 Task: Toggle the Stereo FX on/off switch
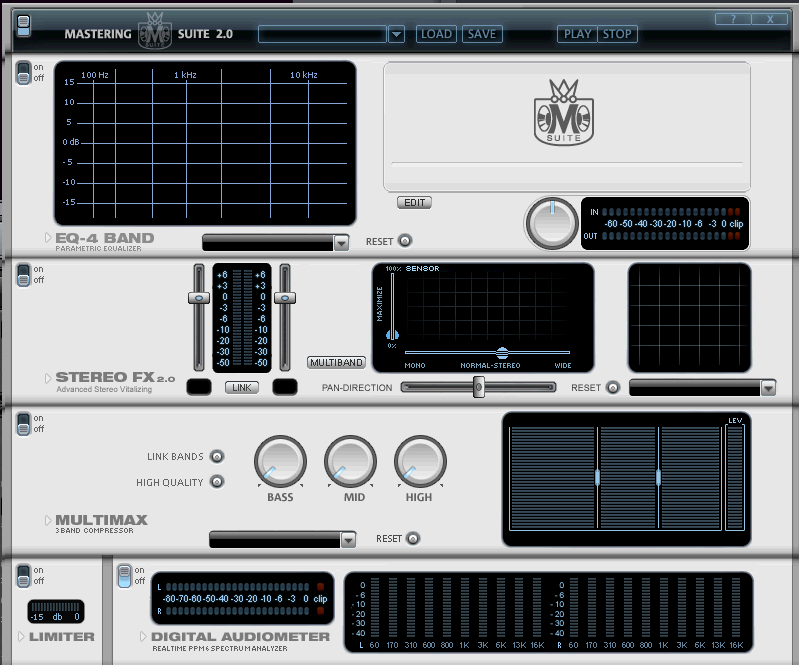point(23,276)
